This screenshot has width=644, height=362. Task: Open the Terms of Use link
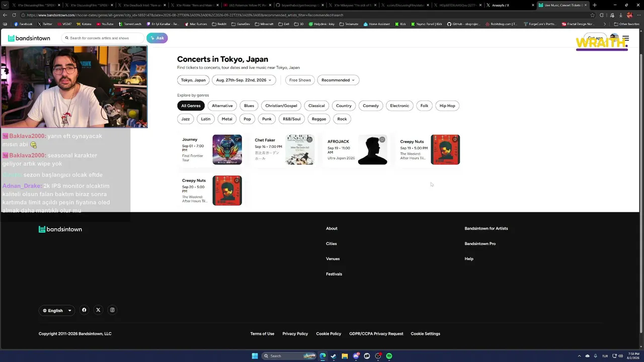(x=262, y=334)
